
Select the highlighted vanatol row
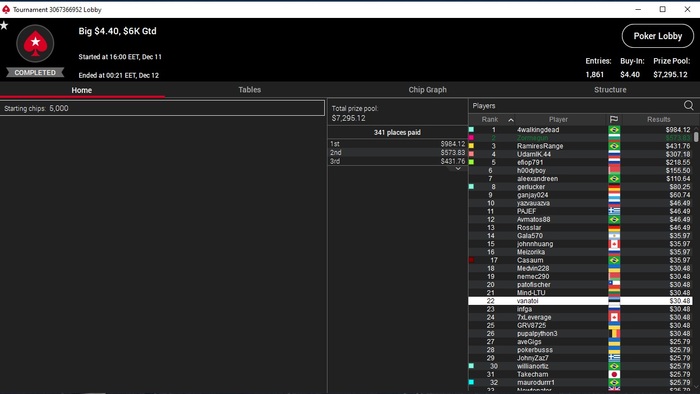pyautogui.click(x=580, y=301)
